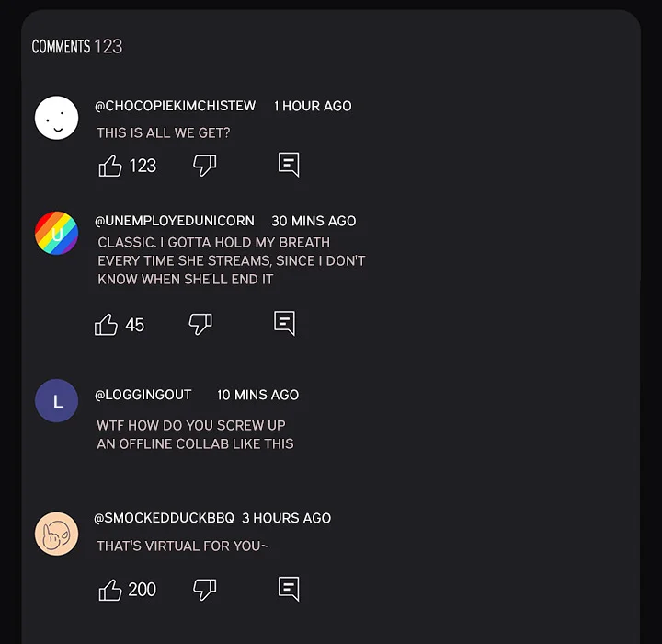662x644 pixels.
Task: Thumbs down the @SMOCKEDDUCKBBQ comment
Action: 204,590
